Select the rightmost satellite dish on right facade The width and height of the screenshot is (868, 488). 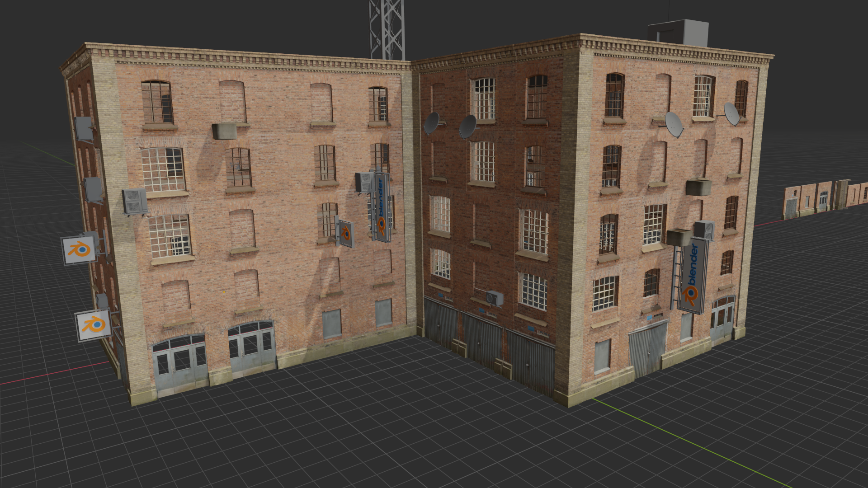pyautogui.click(x=732, y=114)
